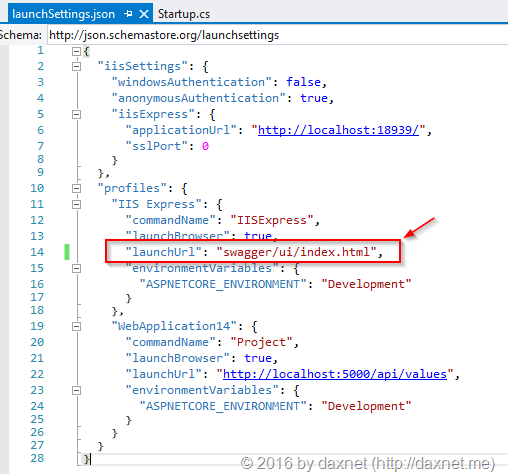Screen dimensions: 508x474
Task: Close the launchSettings.json tab
Action: click(144, 14)
